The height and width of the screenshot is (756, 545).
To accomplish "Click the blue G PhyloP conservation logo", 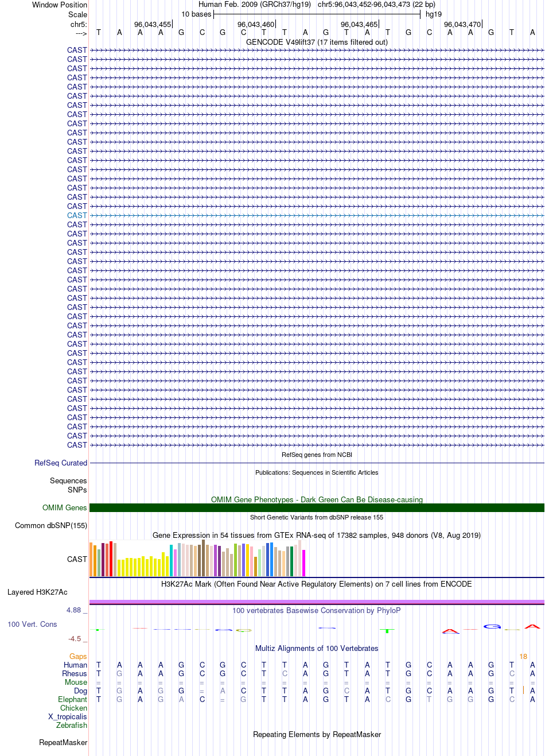I will point(492,626).
